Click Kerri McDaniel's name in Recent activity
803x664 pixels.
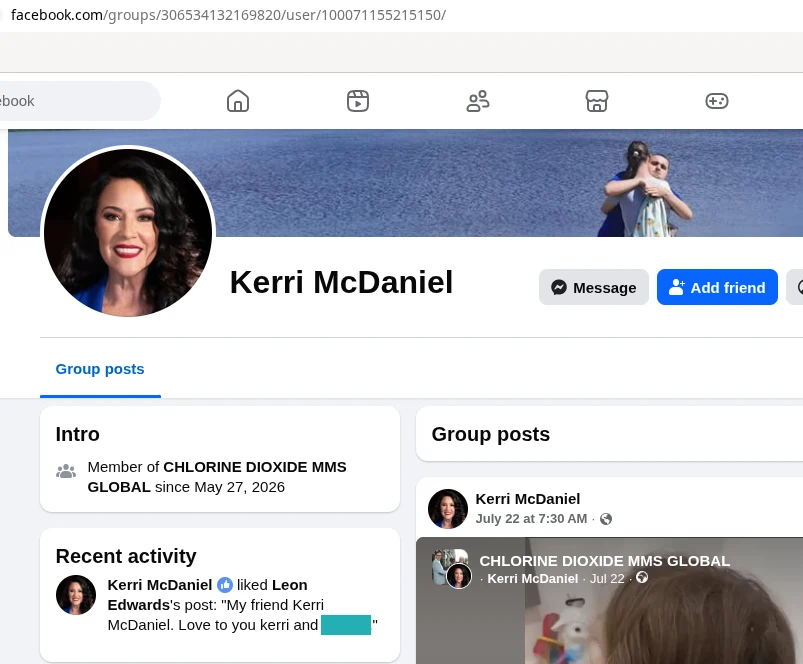click(x=160, y=585)
